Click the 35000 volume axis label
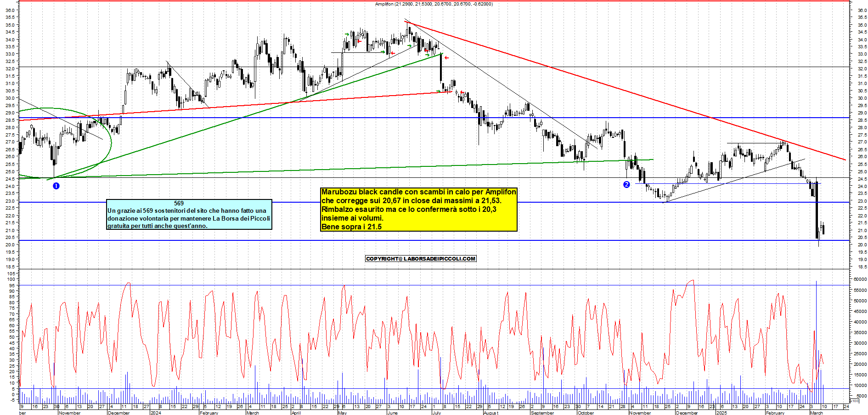 click(860, 332)
